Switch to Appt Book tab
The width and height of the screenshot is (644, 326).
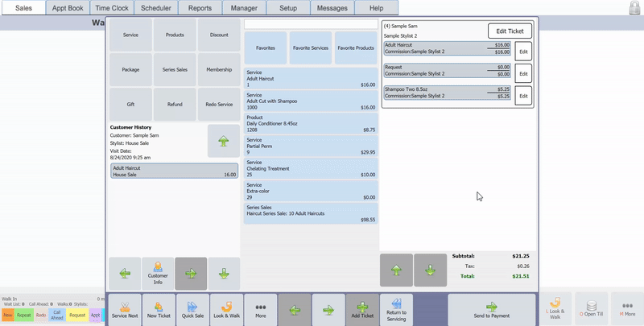pos(68,8)
